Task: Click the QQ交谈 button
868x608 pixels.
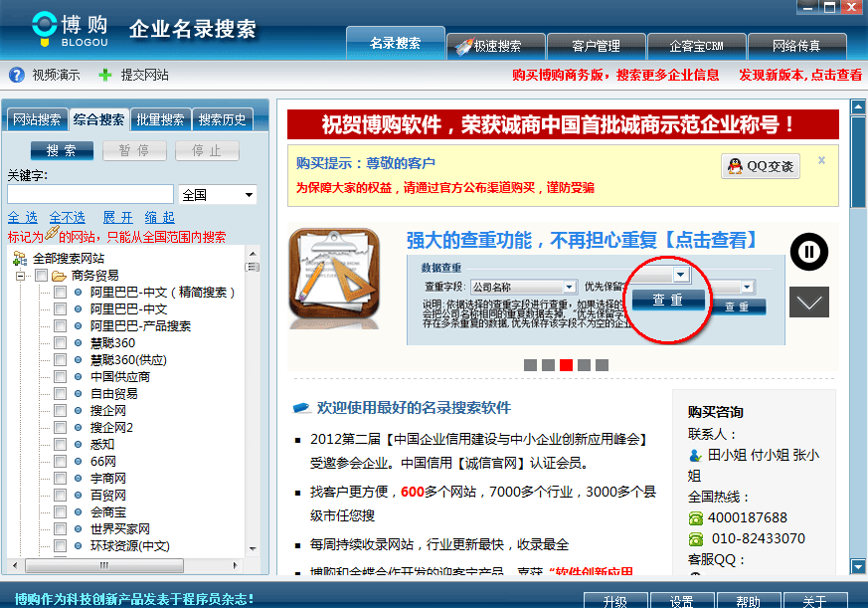Action: tap(761, 166)
